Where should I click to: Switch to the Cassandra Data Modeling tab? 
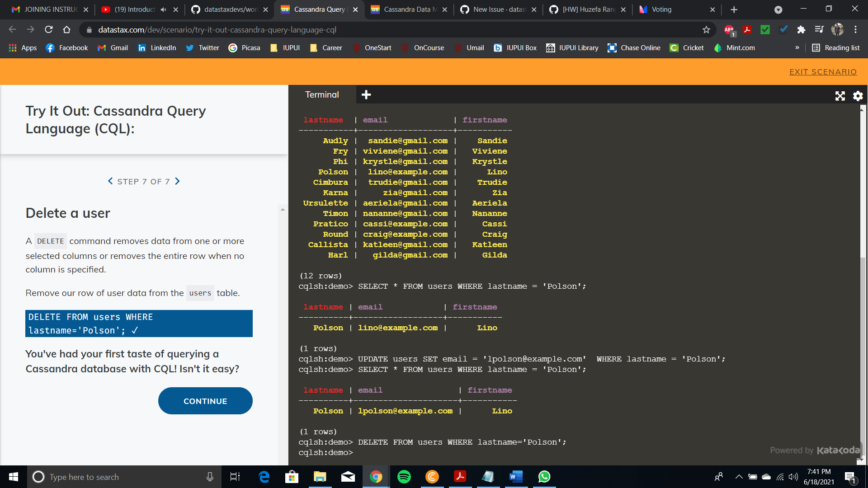(x=407, y=9)
